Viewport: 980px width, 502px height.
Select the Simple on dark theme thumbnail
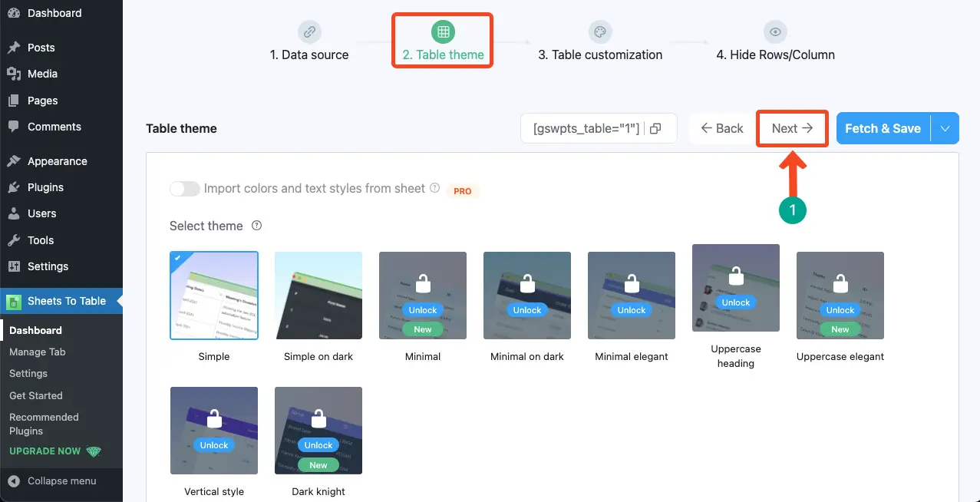click(x=318, y=296)
